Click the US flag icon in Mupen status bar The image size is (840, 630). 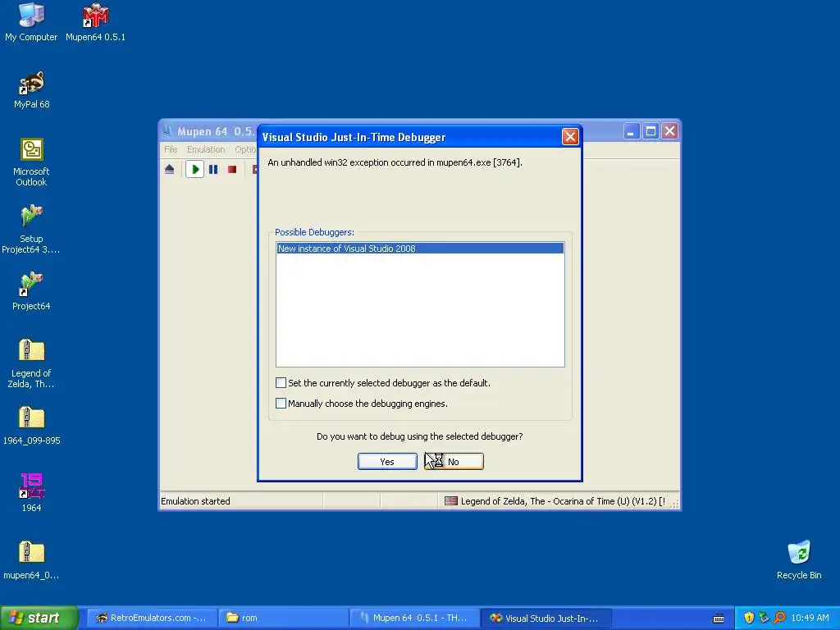pos(451,501)
